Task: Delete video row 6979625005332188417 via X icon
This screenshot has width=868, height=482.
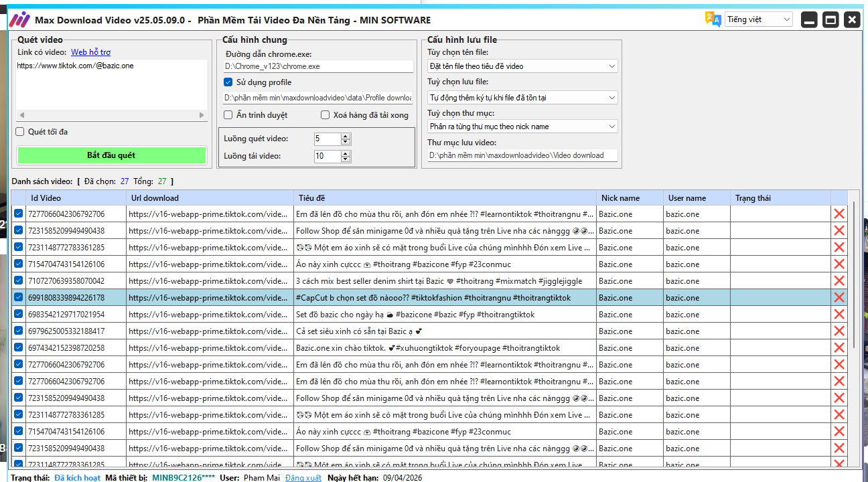Action: click(839, 331)
